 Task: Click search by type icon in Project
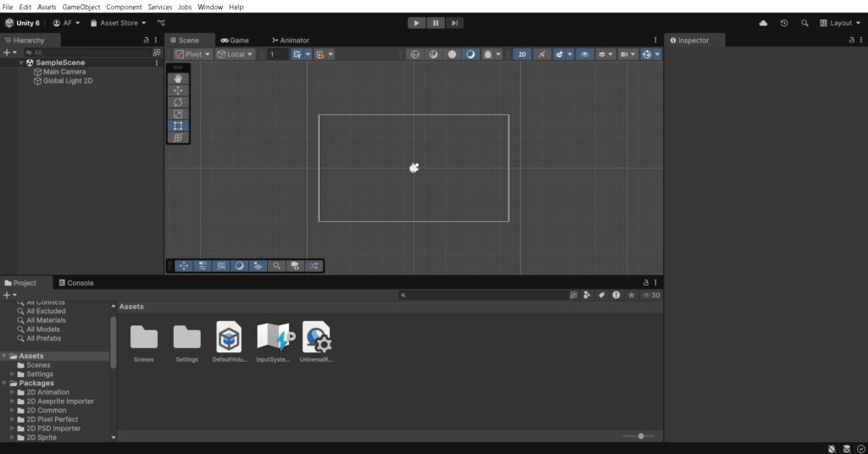tap(587, 296)
